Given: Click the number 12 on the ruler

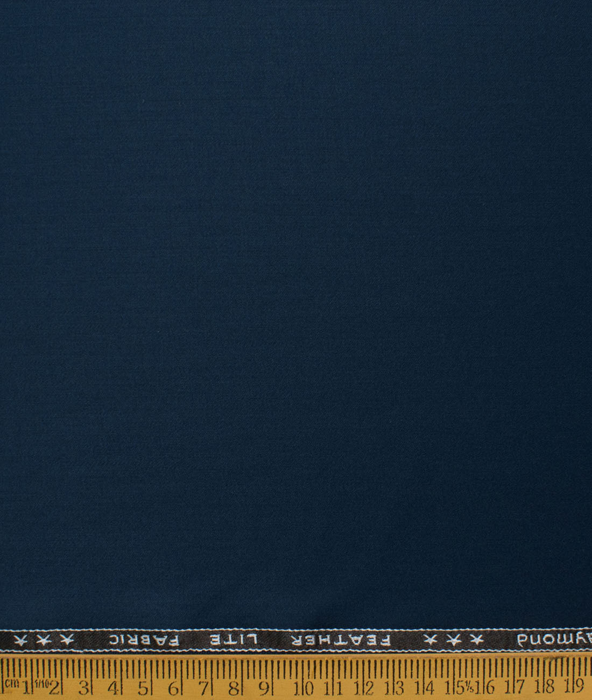Looking at the screenshot, I should tap(364, 688).
